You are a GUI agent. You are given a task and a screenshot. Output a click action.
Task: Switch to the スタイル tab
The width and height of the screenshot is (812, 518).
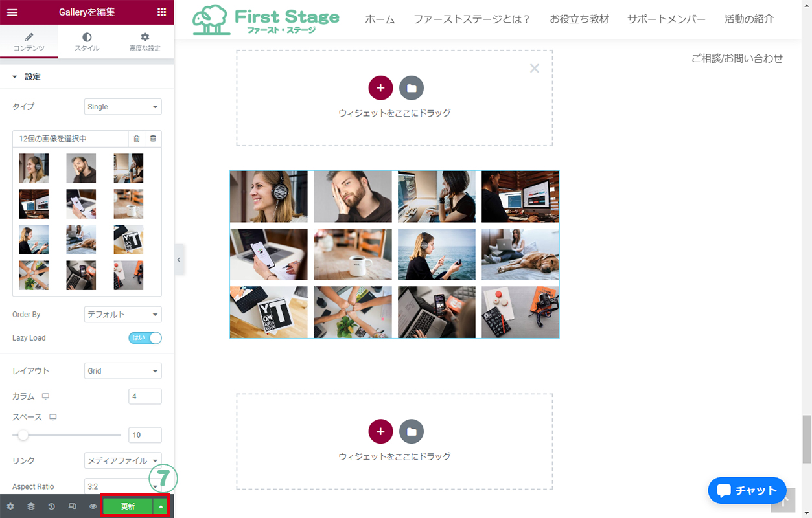[87, 42]
